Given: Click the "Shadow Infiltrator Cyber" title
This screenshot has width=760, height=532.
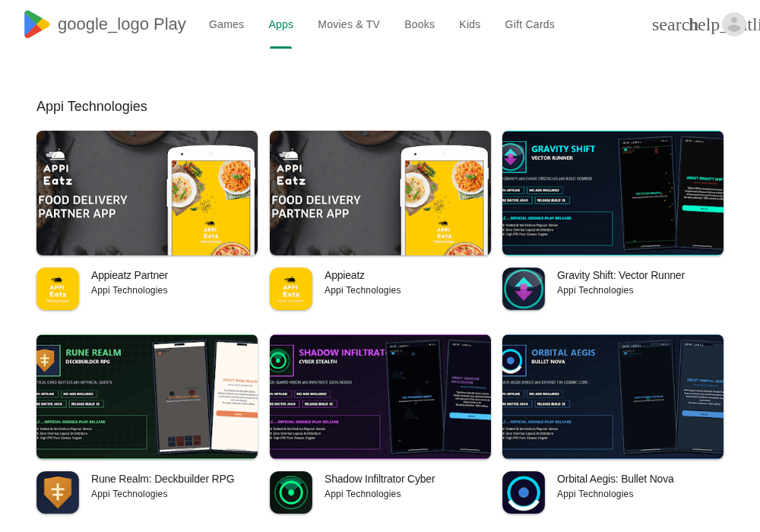Looking at the screenshot, I should point(379,479).
